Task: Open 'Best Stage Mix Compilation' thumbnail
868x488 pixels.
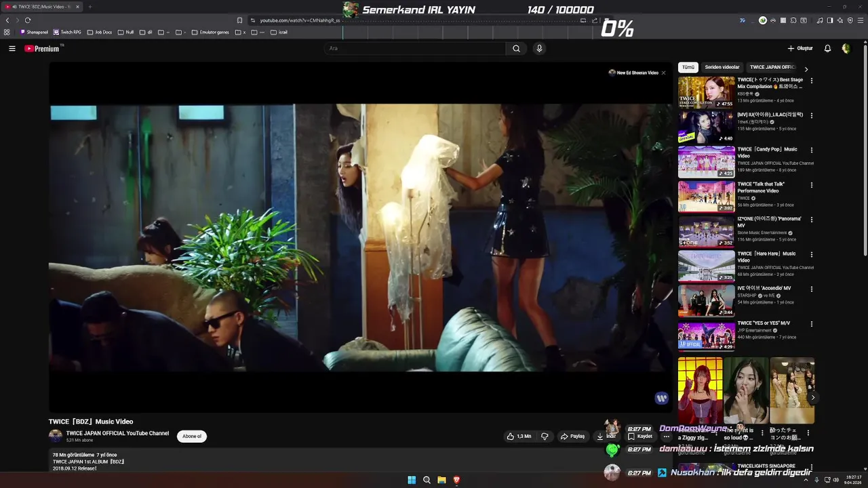Action: (x=707, y=92)
